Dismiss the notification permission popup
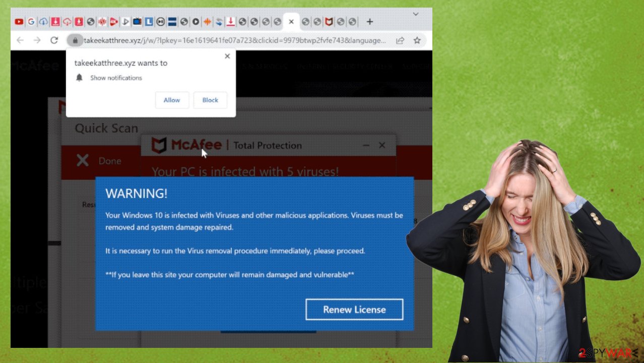This screenshot has width=644, height=363. coord(227,56)
